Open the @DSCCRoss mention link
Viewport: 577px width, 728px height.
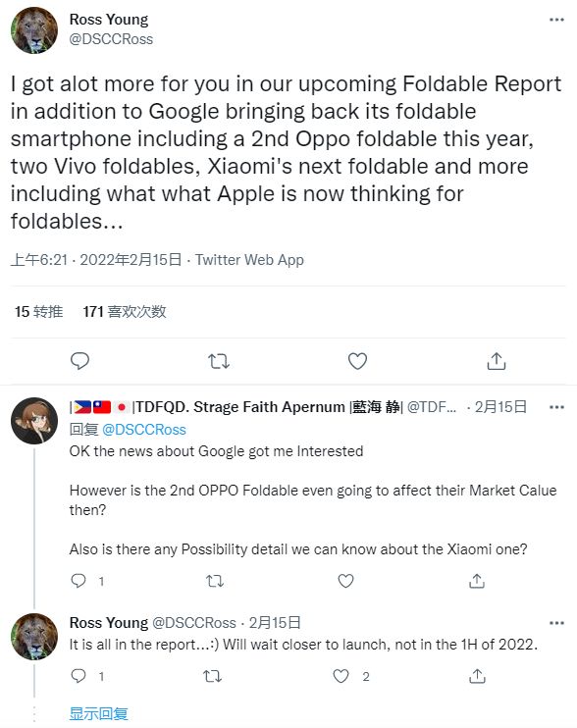pyautogui.click(x=144, y=430)
